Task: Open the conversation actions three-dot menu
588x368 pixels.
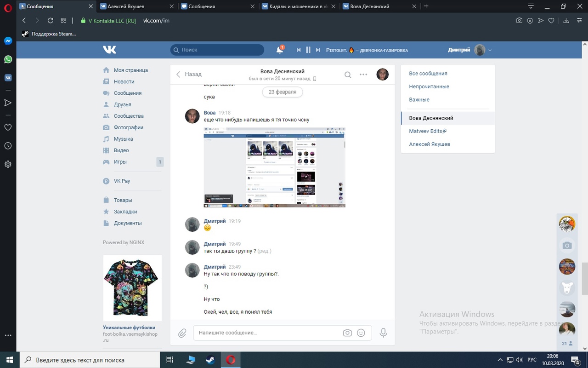Action: (363, 75)
